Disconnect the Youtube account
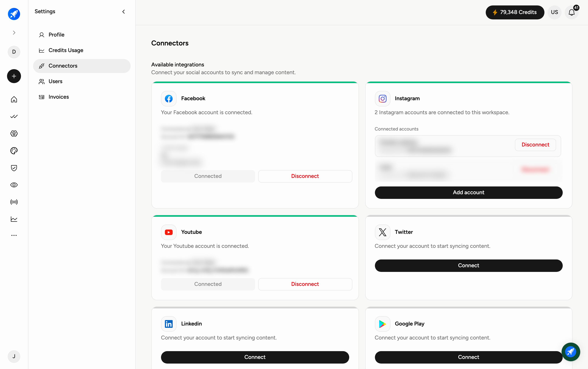The image size is (588, 369). point(305,284)
